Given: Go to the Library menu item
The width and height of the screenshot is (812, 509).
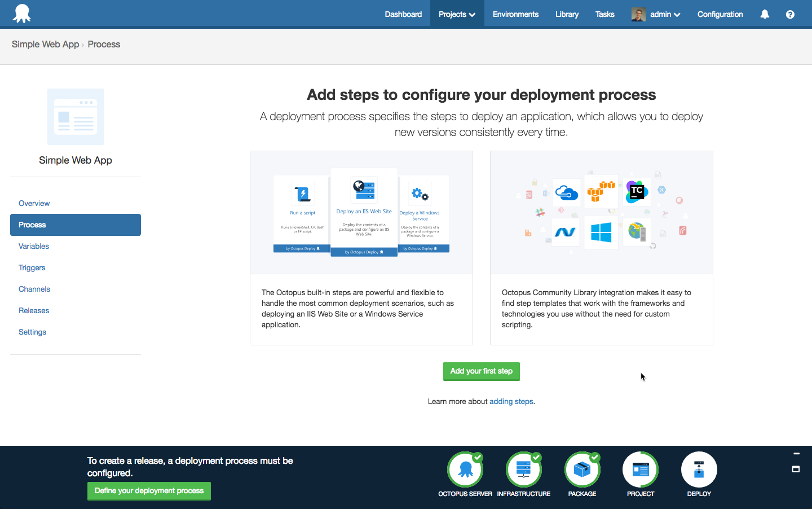Looking at the screenshot, I should 567,14.
